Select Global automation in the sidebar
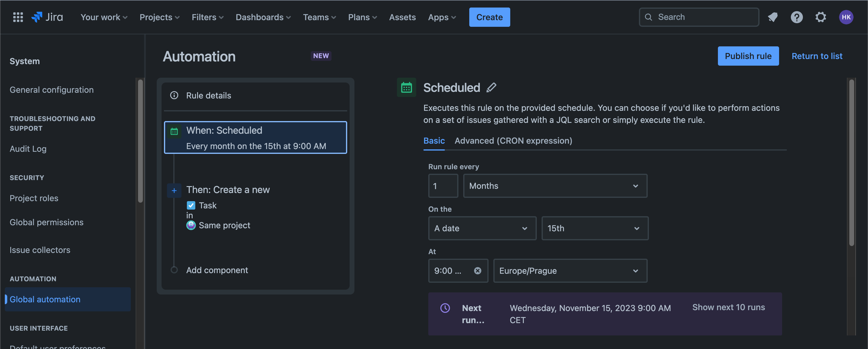 click(x=68, y=299)
